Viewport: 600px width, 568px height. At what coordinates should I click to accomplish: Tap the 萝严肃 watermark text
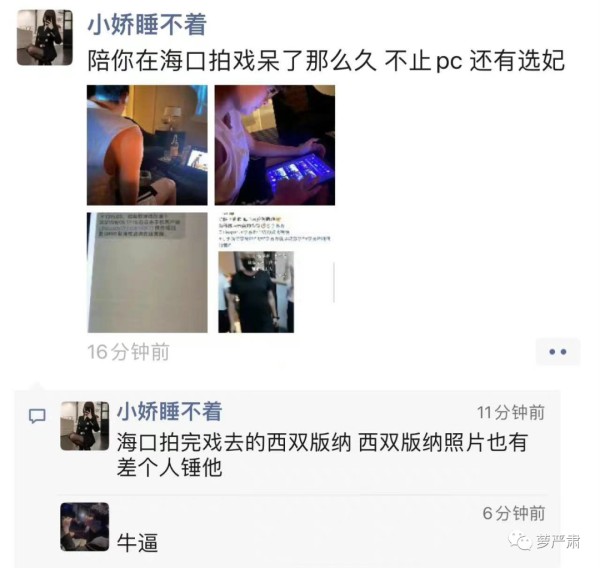tap(557, 542)
